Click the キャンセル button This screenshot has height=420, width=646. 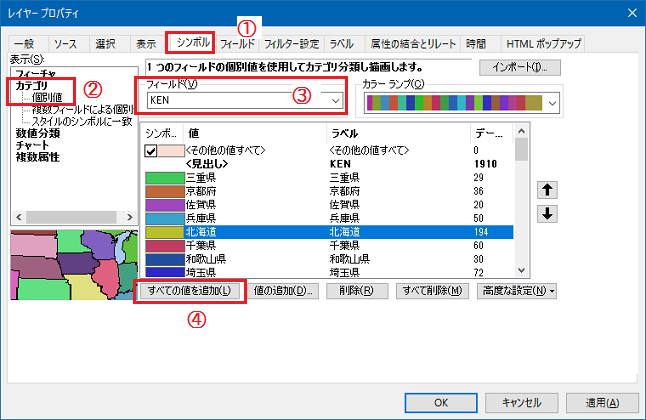coord(521,403)
